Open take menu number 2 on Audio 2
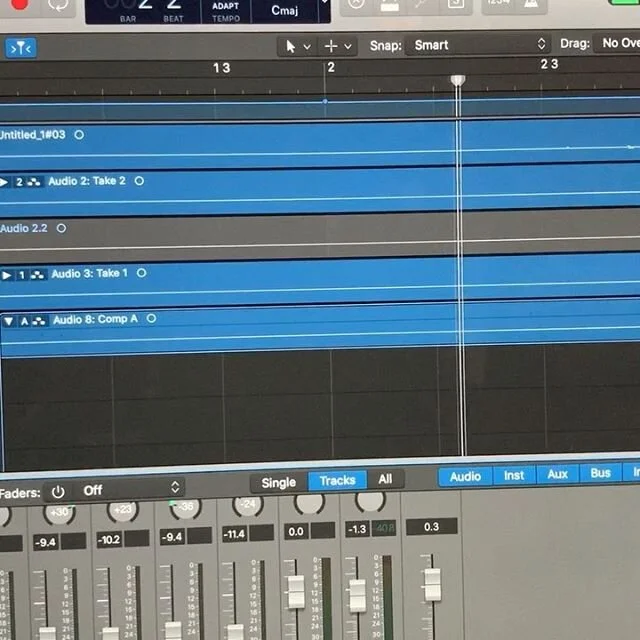 [19, 182]
